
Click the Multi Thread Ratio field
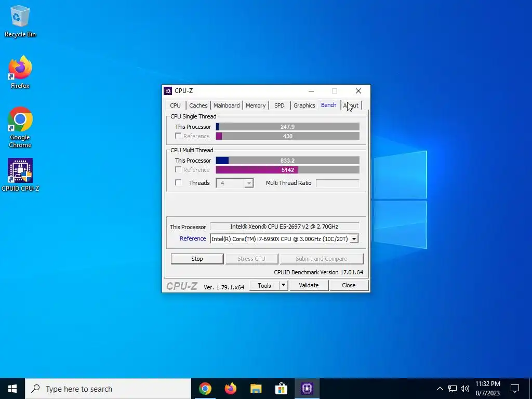337,183
